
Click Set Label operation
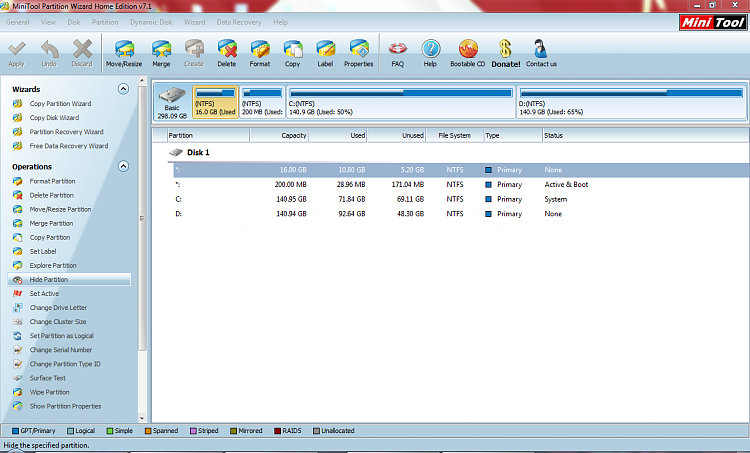[x=43, y=252]
